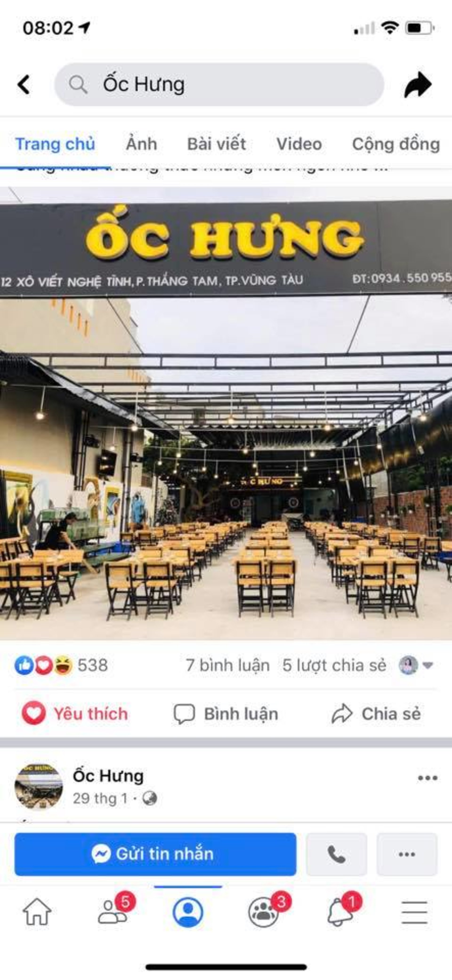Screen dimensions: 452x980
Task: Open the Home feed icon in bottom bar
Action: tap(37, 911)
